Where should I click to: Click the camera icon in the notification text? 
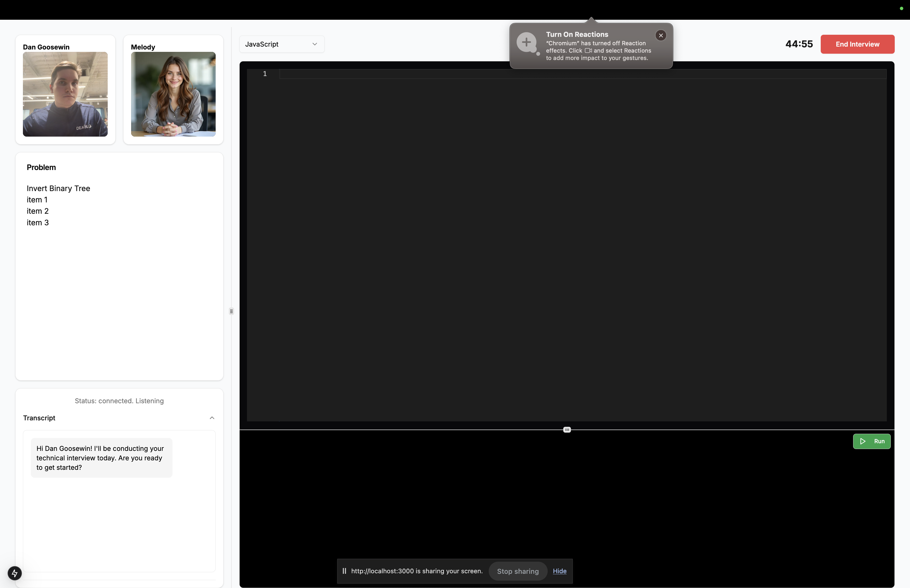(588, 50)
